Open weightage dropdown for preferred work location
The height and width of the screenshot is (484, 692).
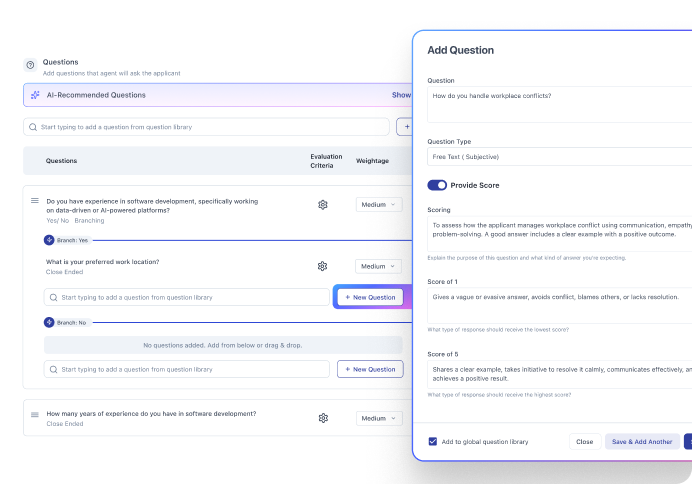coord(379,267)
